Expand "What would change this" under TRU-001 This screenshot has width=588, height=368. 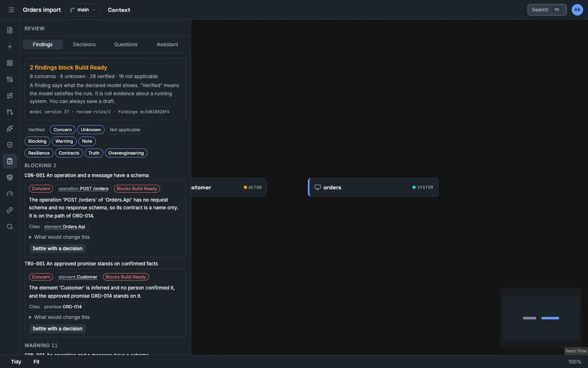point(59,317)
